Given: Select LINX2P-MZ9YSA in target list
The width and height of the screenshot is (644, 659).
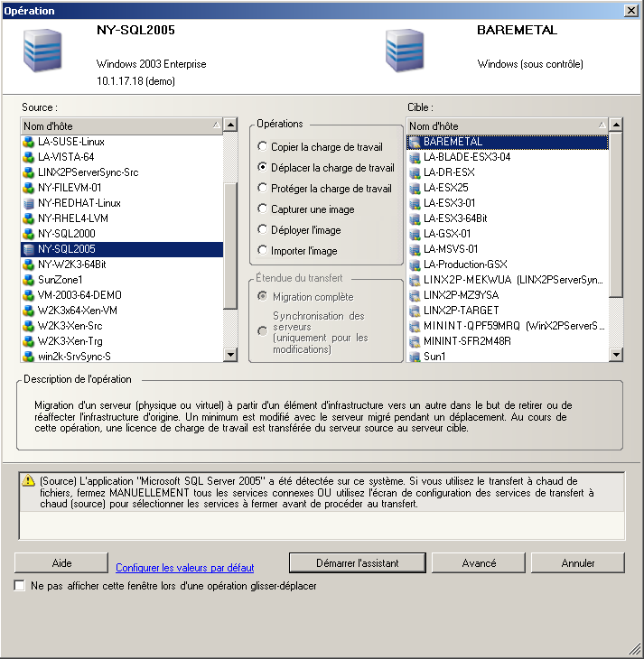Looking at the screenshot, I should point(508,295).
